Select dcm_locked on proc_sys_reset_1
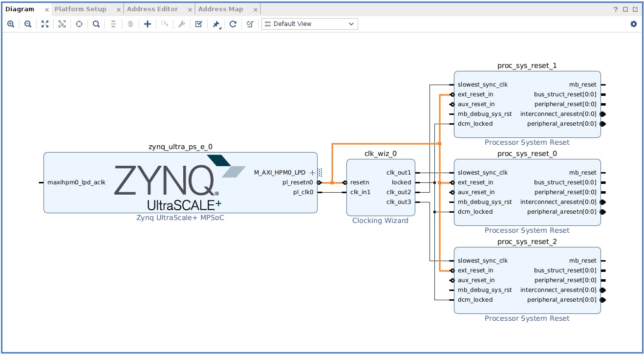This screenshot has width=644, height=355. (x=475, y=124)
